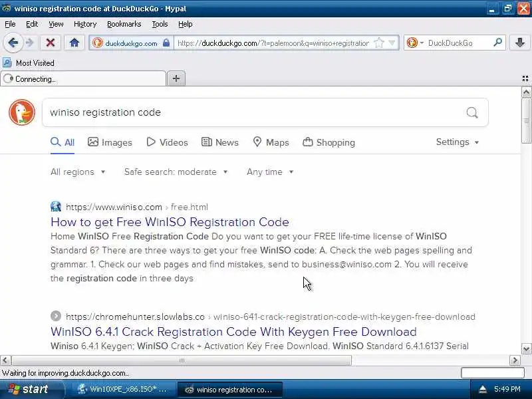Bookmark this page with star icon
This screenshot has height=399, width=532.
point(378,43)
